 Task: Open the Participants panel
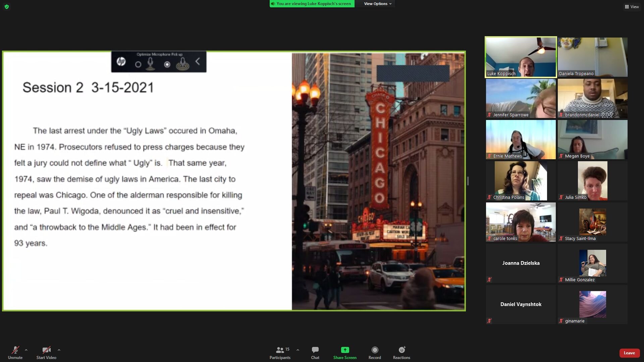tap(280, 353)
